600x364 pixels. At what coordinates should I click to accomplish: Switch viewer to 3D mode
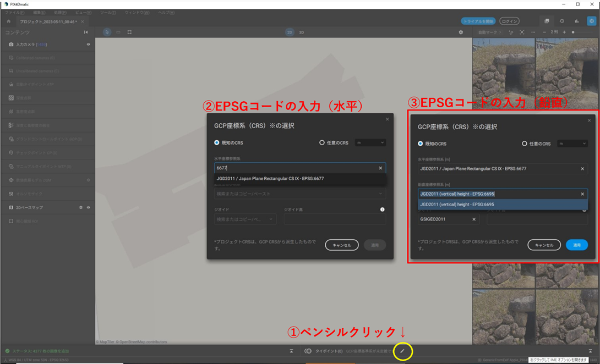[302, 32]
